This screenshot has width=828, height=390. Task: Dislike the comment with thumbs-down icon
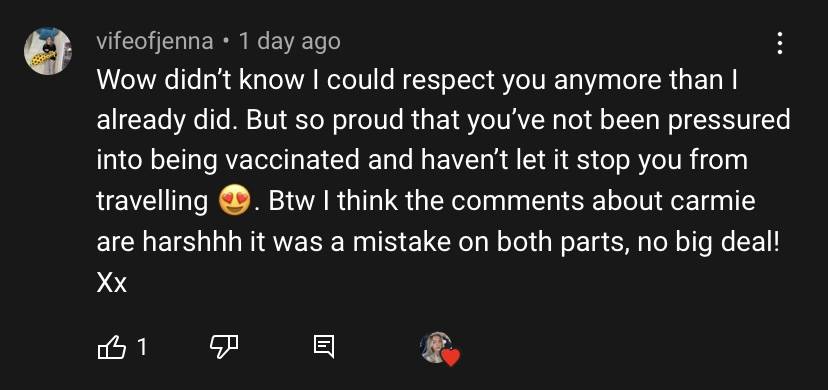coord(224,346)
